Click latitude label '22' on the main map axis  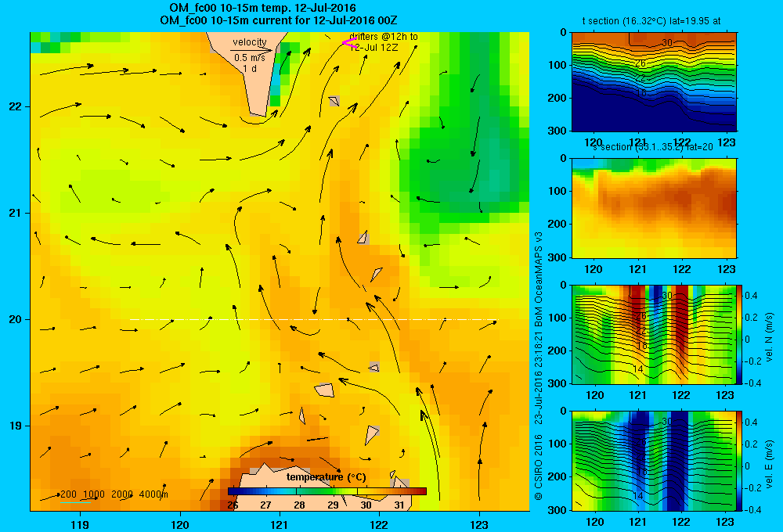pos(16,106)
